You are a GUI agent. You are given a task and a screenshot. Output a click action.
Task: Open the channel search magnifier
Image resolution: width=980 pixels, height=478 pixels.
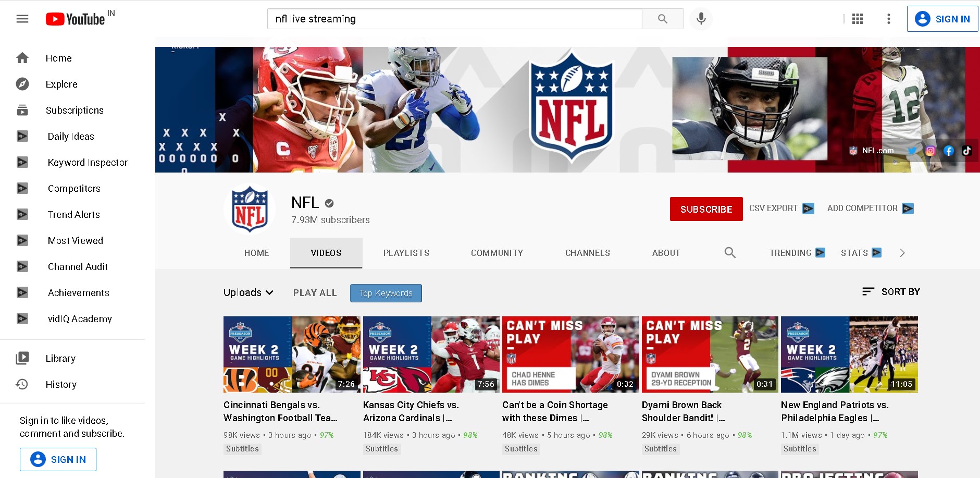729,252
